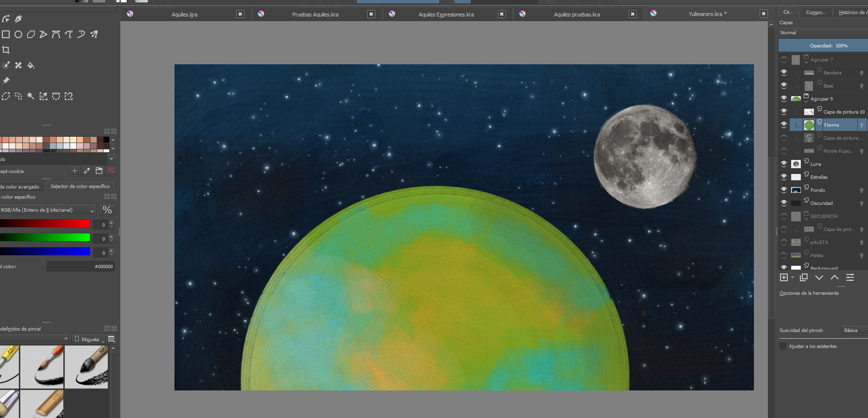Select the Calligraphy pen tool

pyautogui.click(x=18, y=19)
